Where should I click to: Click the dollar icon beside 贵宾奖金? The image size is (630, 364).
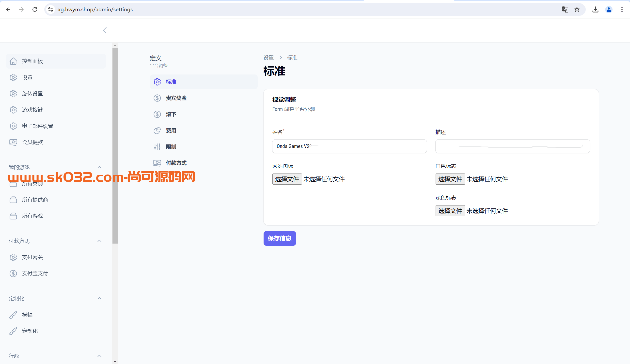(157, 98)
